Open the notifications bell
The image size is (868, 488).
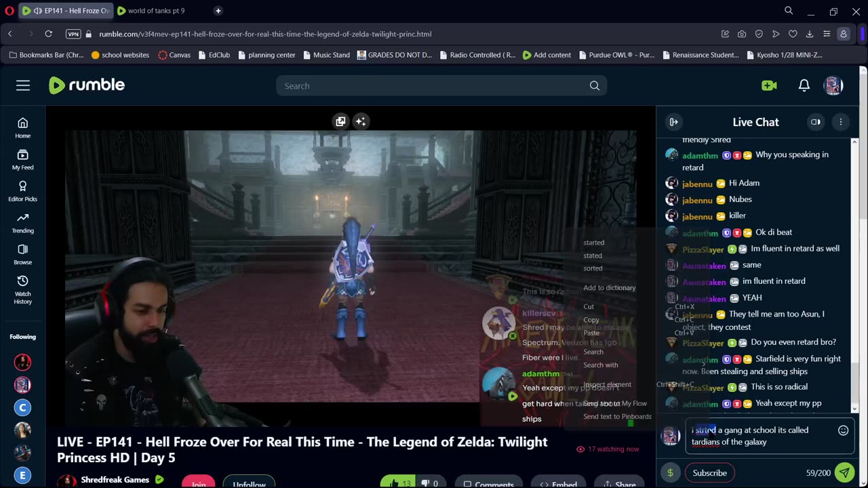[x=804, y=85]
